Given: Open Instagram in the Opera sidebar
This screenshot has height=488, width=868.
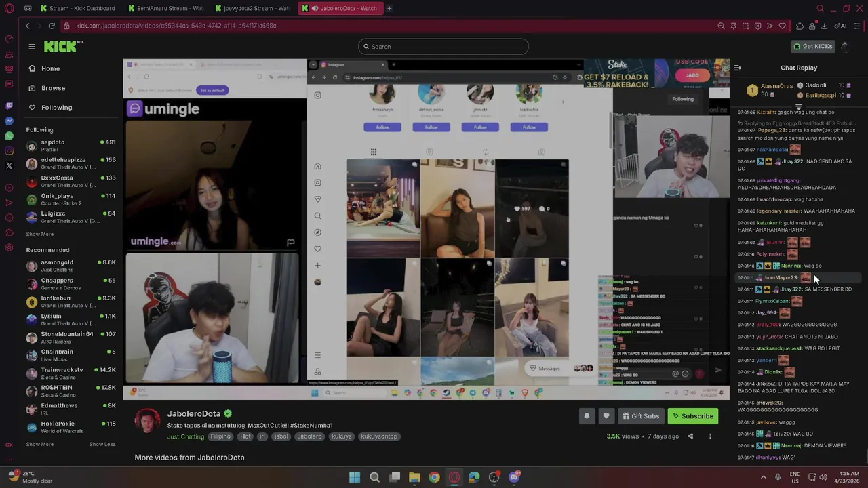Looking at the screenshot, I should click(9, 150).
